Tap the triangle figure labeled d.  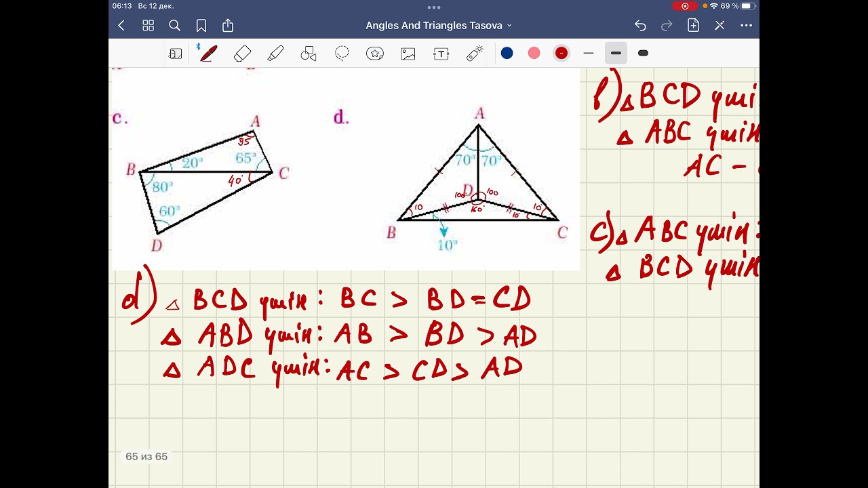tap(479, 173)
